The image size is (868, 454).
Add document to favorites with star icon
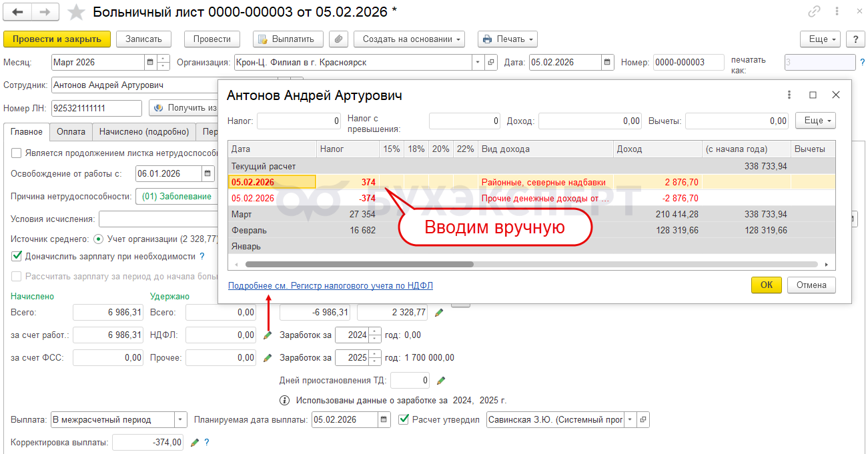[77, 12]
